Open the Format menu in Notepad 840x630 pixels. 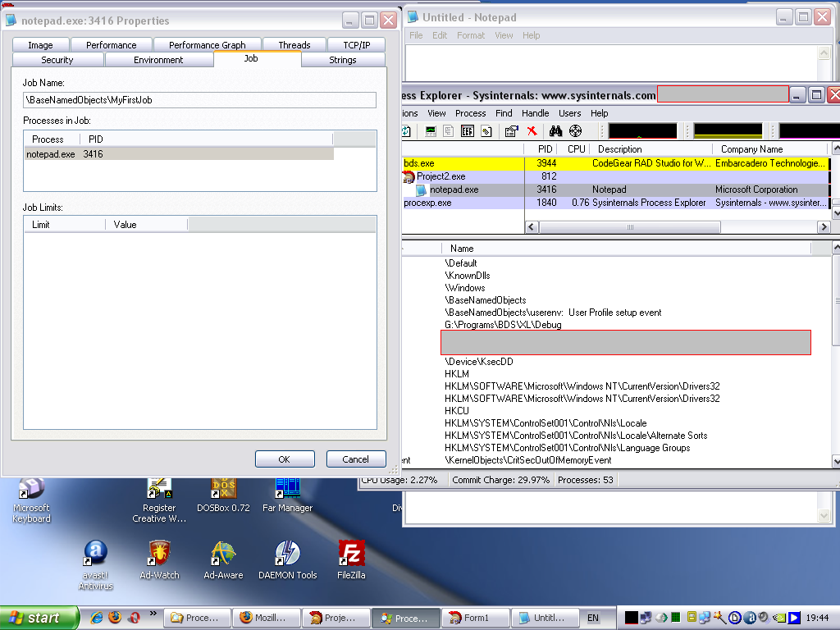471,35
